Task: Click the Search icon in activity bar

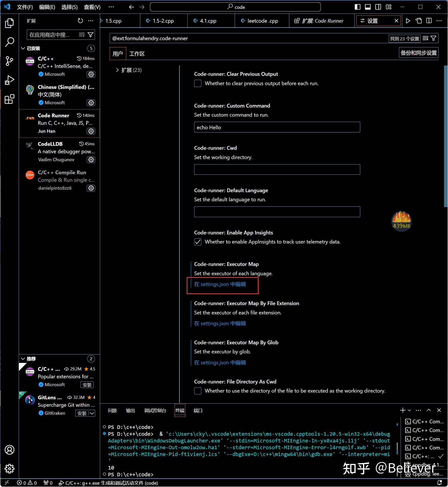Action: pos(9,42)
